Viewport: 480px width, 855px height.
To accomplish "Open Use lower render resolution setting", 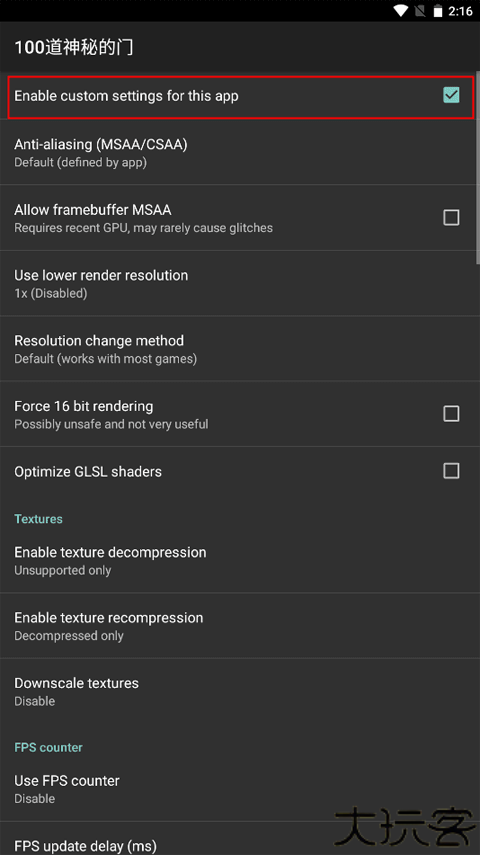I will [238, 283].
